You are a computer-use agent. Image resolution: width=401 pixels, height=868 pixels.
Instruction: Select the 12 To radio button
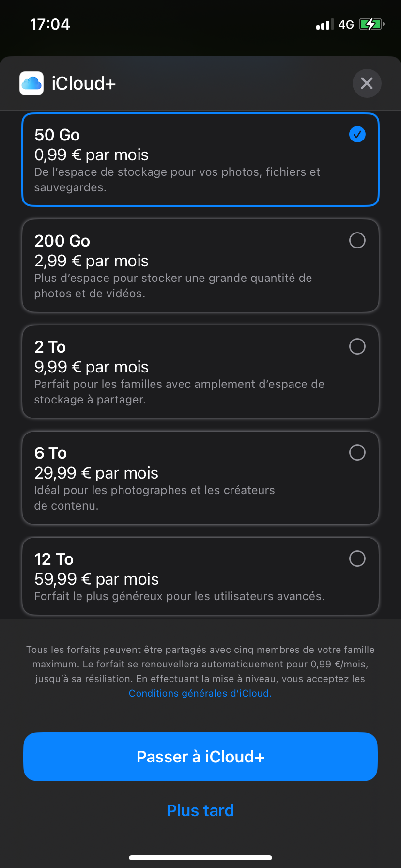click(x=357, y=558)
